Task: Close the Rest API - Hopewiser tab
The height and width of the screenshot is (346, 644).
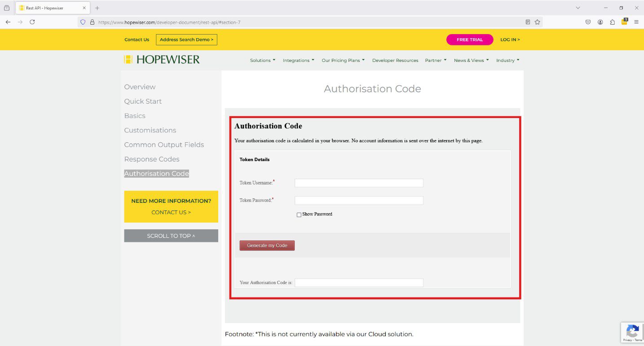Action: (x=84, y=8)
